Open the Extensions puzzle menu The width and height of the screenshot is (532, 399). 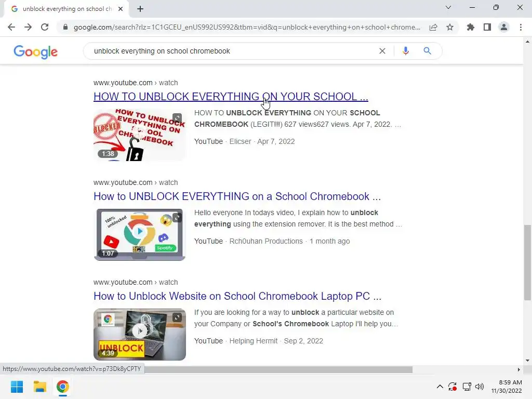click(x=471, y=27)
